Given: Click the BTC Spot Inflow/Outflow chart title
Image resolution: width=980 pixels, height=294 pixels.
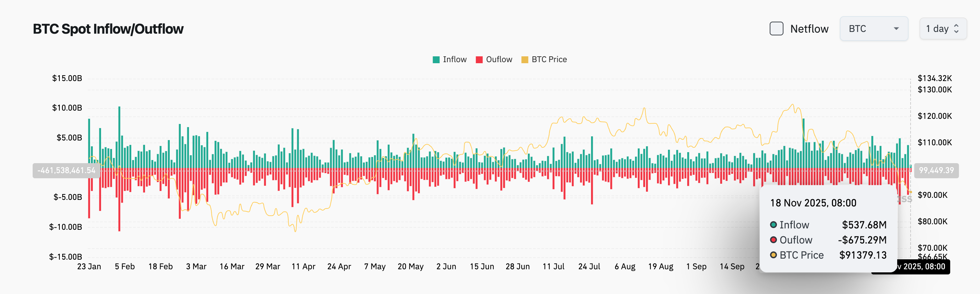Looking at the screenshot, I should pos(108,29).
